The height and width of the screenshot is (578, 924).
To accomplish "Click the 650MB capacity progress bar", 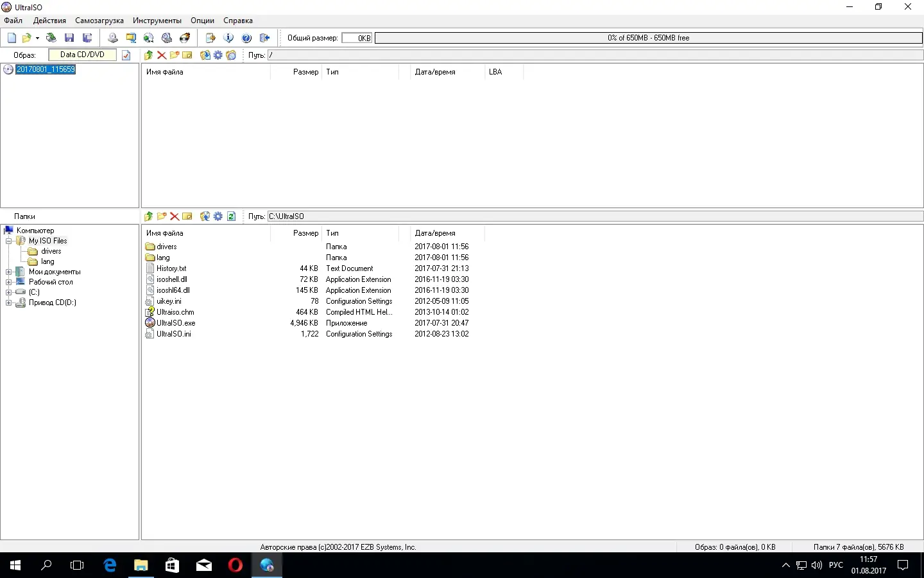I will pyautogui.click(x=648, y=38).
